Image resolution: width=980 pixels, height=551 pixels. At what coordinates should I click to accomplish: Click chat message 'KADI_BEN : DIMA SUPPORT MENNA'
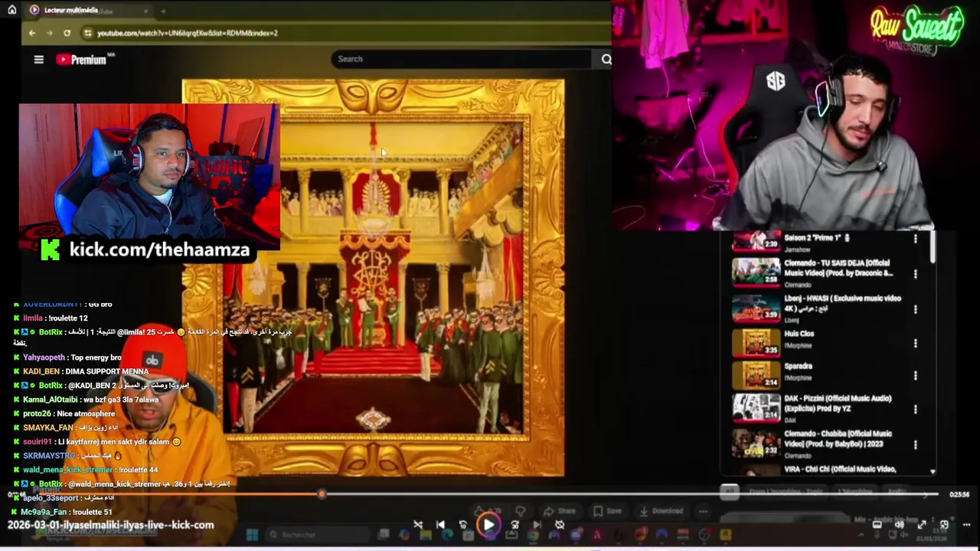(80, 371)
